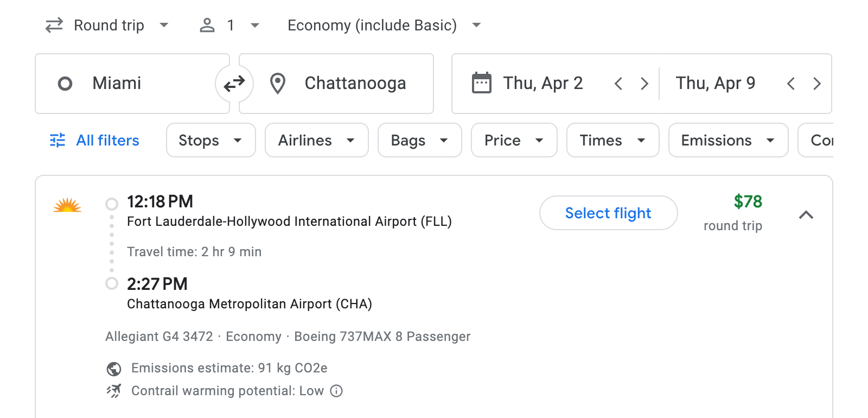The image size is (868, 418).
Task: Open the Times filter
Action: pyautogui.click(x=612, y=140)
